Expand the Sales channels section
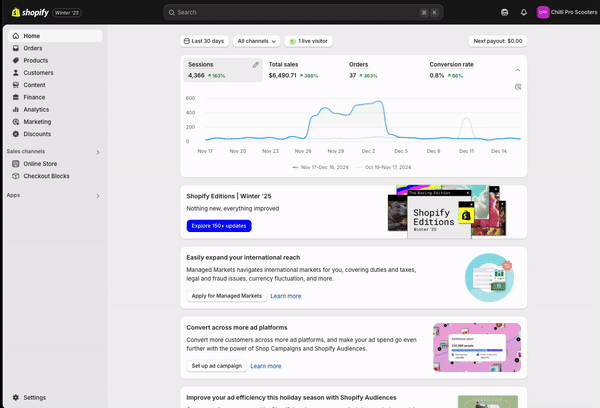The width and height of the screenshot is (600, 408). (97, 152)
